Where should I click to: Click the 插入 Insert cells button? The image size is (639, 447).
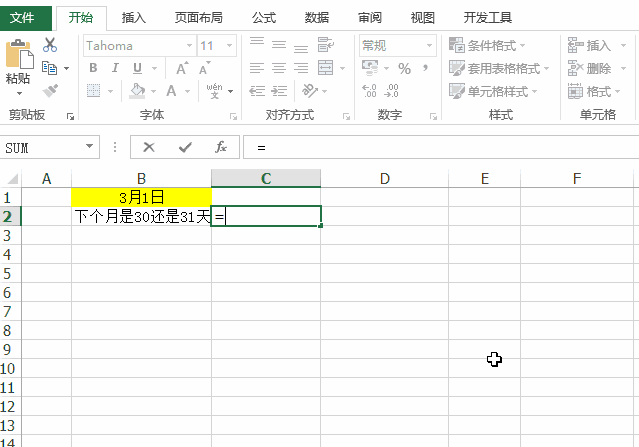tap(589, 45)
